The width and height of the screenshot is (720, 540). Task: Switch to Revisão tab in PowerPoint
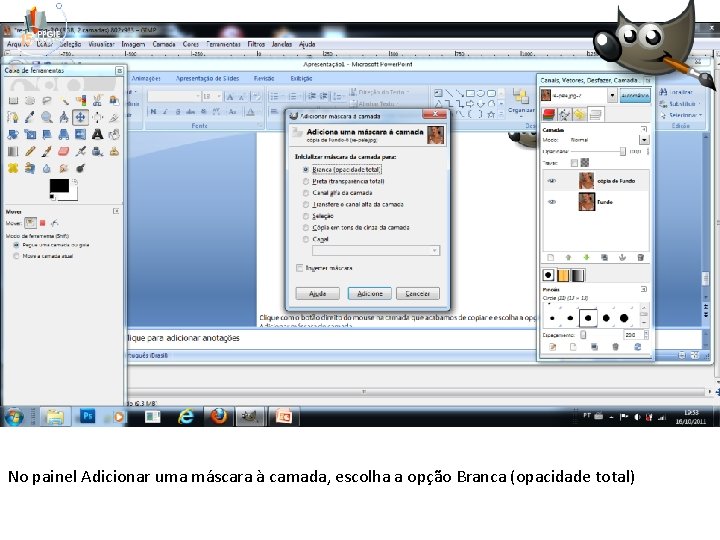click(x=264, y=79)
